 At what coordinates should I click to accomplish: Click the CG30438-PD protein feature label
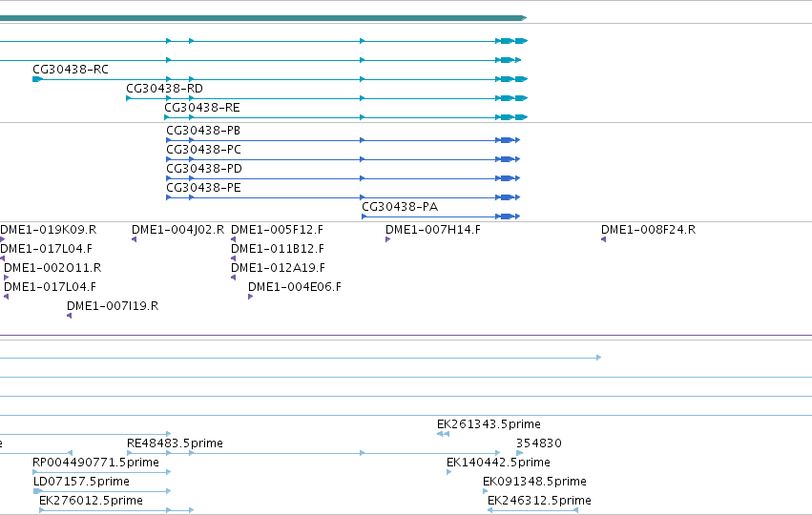[x=204, y=169]
